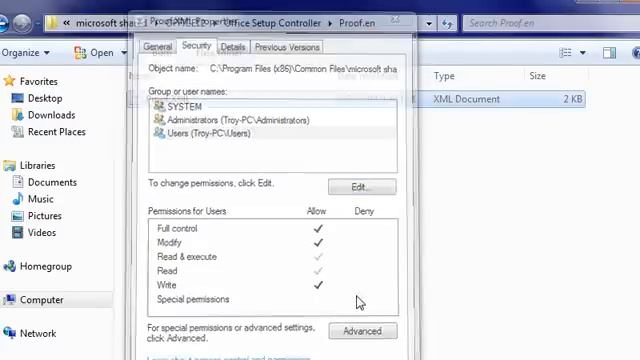This screenshot has height=360, width=640.
Task: Expand the Open button dropdown arrow
Action: click(124, 53)
